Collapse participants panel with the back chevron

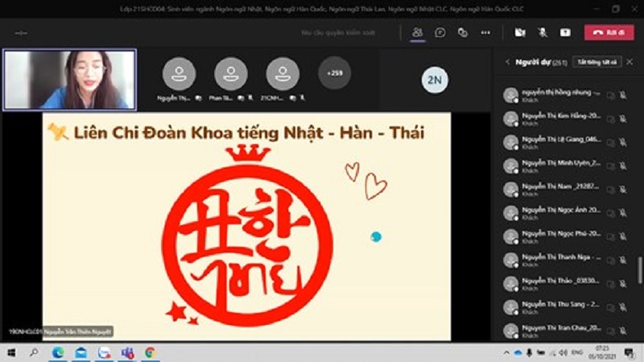coord(508,62)
